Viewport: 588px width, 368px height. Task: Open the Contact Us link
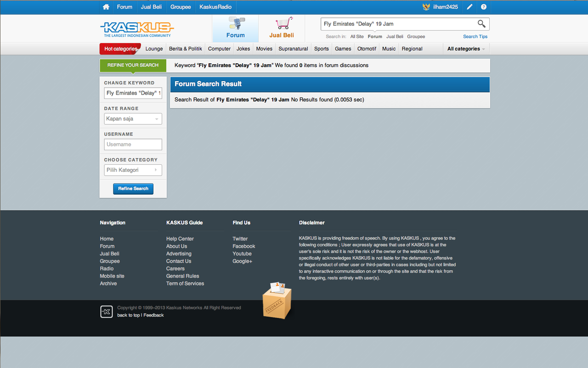pyautogui.click(x=179, y=261)
